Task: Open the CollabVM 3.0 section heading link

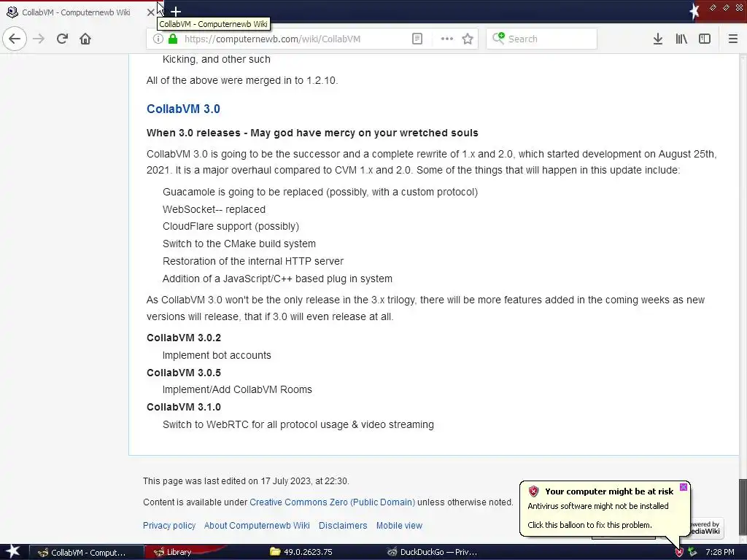Action: pos(183,109)
